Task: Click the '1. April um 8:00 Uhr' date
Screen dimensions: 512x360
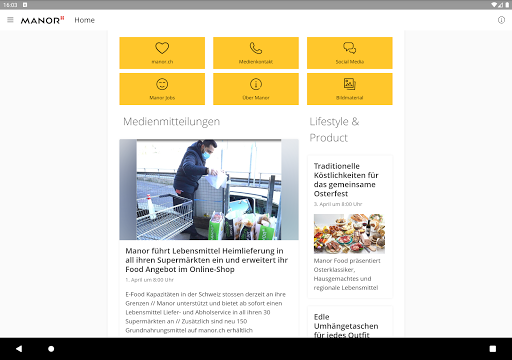Action: click(149, 280)
